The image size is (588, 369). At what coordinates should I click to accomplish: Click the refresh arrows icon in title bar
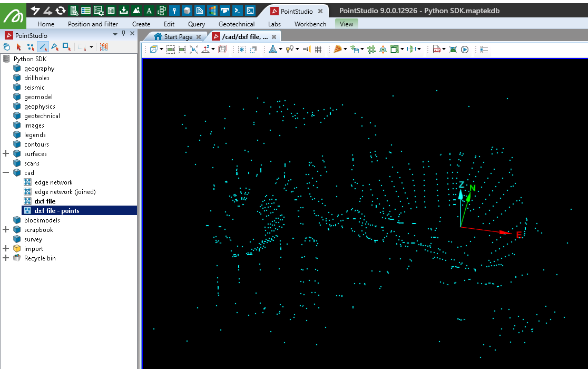[61, 11]
